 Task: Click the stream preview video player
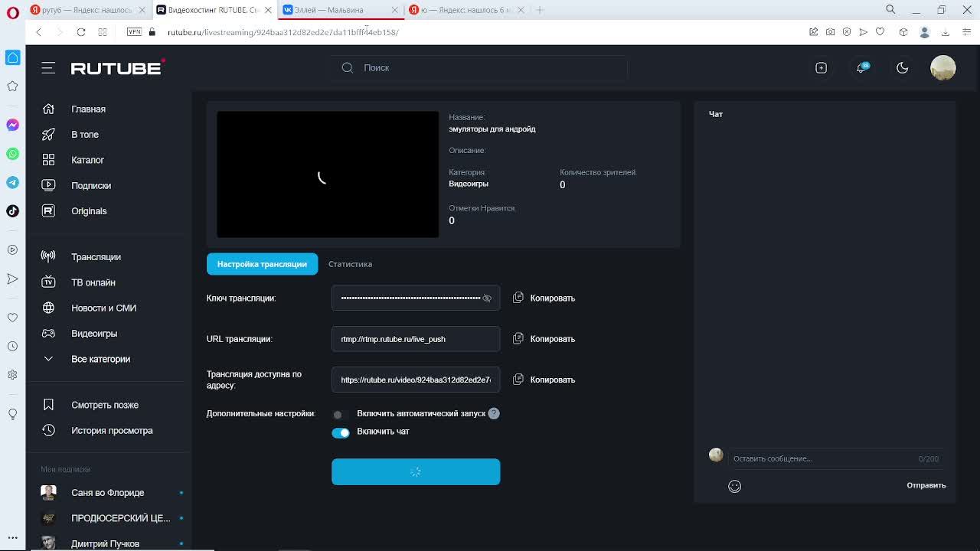coord(328,174)
